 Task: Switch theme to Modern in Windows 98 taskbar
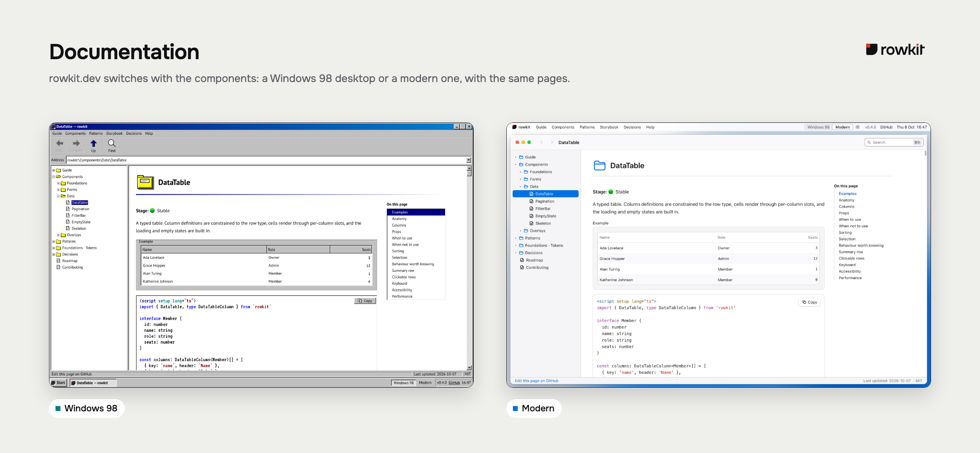tap(425, 383)
